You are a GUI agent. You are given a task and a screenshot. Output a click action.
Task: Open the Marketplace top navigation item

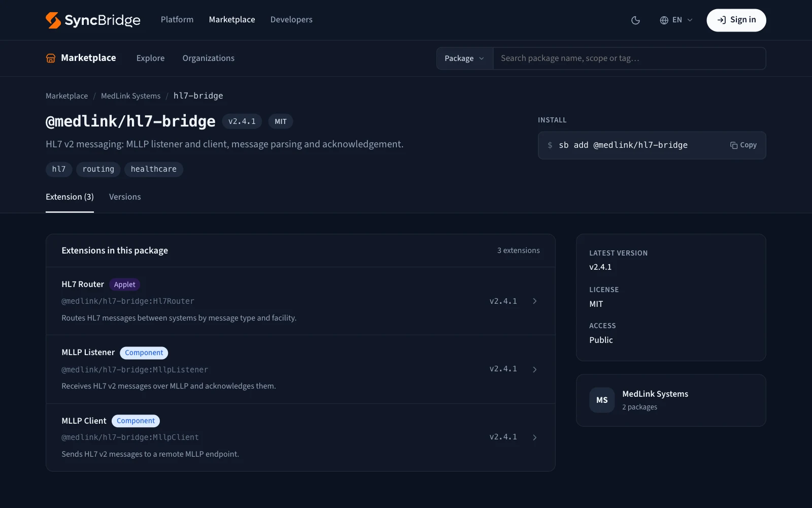[232, 20]
